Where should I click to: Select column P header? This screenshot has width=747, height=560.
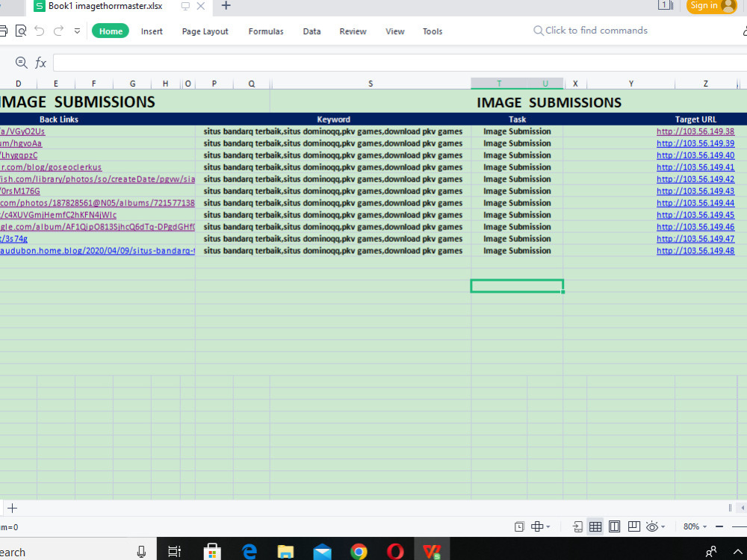(x=214, y=84)
